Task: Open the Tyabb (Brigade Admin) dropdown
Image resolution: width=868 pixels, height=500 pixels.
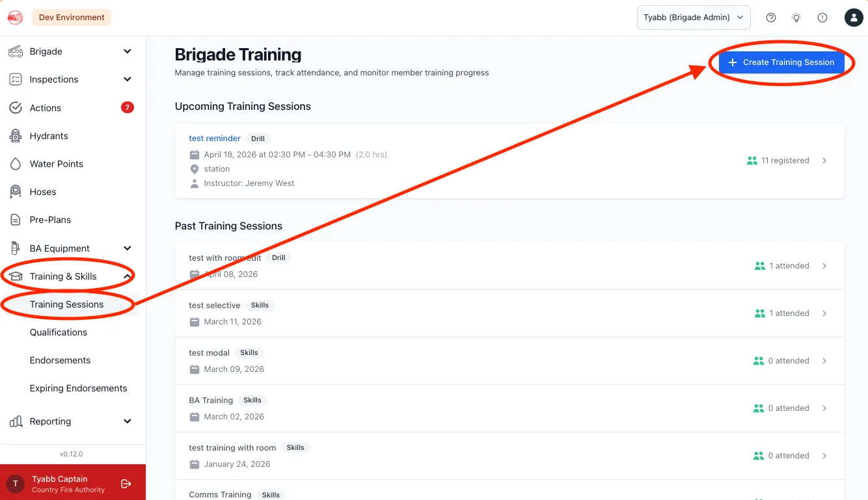Action: click(694, 18)
